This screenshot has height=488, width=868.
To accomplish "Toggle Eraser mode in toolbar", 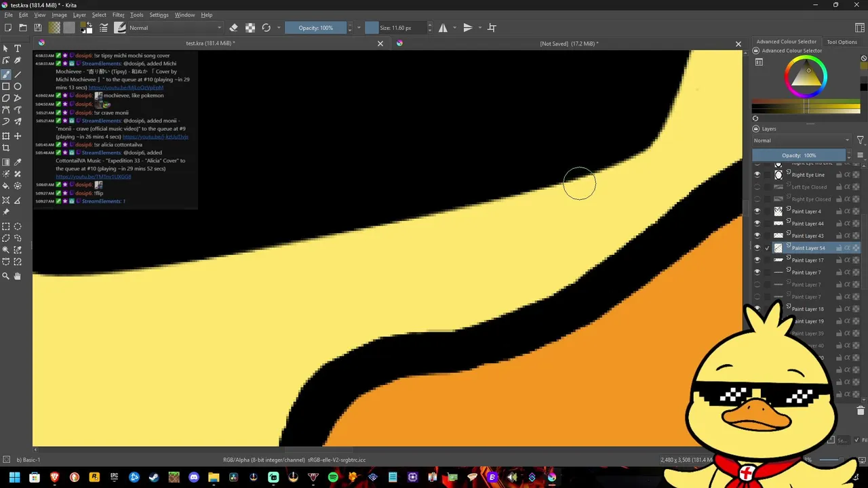I will coord(234,28).
